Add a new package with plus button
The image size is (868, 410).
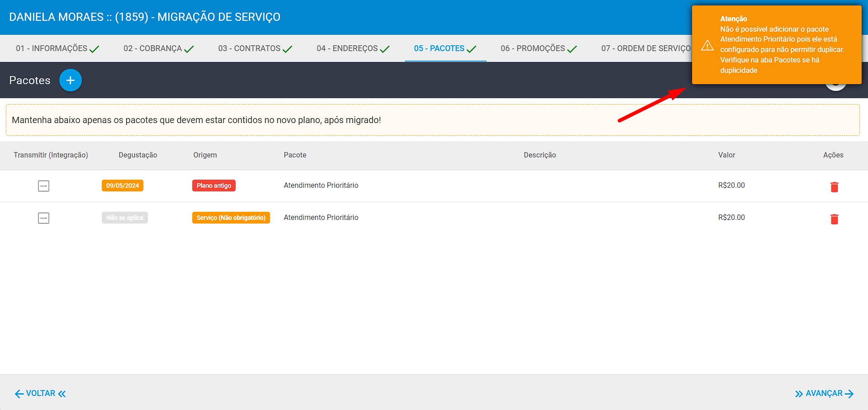(71, 81)
